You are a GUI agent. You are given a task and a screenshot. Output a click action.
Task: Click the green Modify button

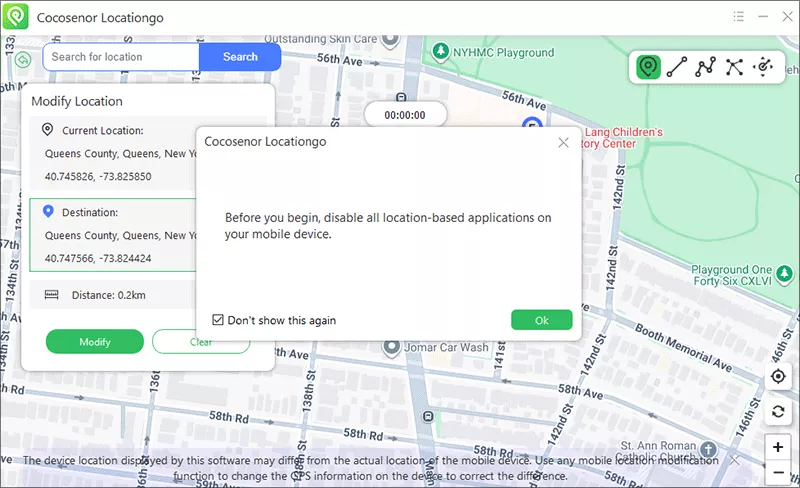pyautogui.click(x=95, y=341)
